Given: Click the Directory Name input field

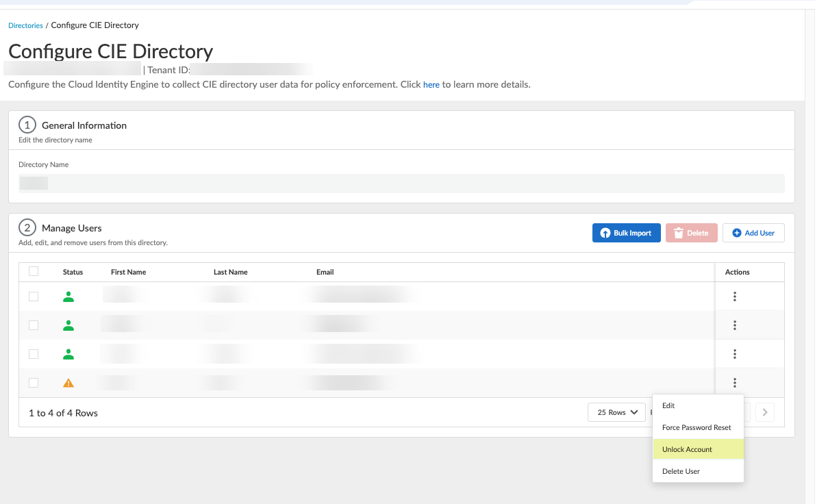Looking at the screenshot, I should [401, 184].
